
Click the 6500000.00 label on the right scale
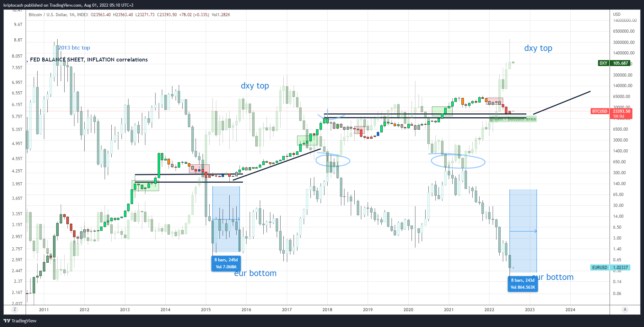pos(624,31)
